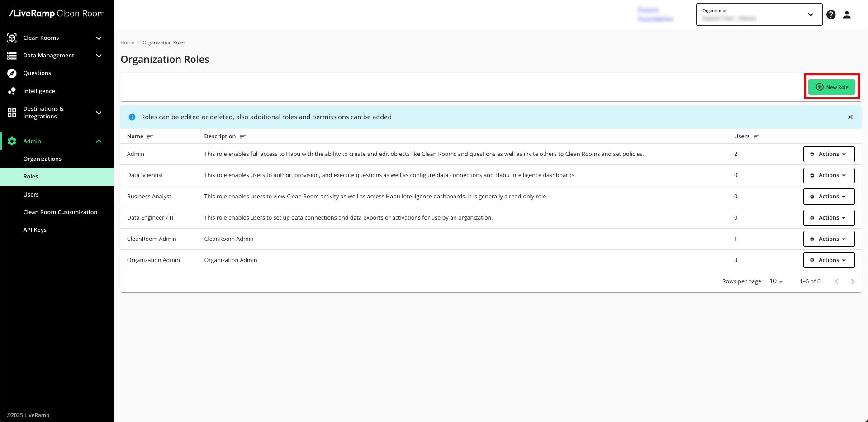868x422 pixels.
Task: Click the Organization Admin user count 3
Action: (735, 260)
